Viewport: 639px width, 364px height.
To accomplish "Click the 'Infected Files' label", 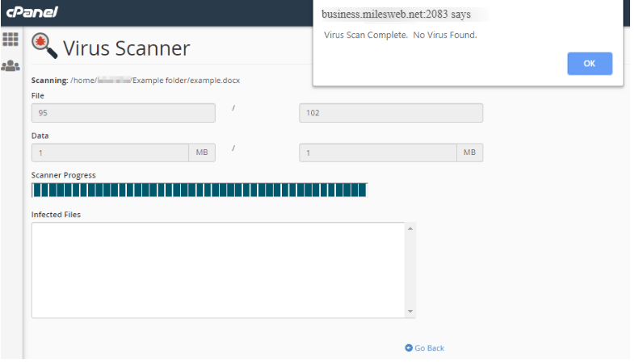I will tap(56, 215).
